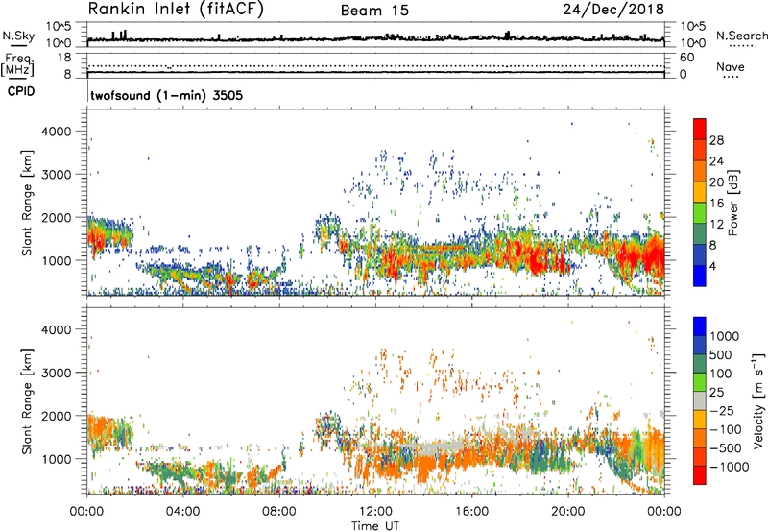The height and width of the screenshot is (532, 768).
Task: Click the 'twofsound (1-min) 3505' CPID text
Action: (166, 95)
